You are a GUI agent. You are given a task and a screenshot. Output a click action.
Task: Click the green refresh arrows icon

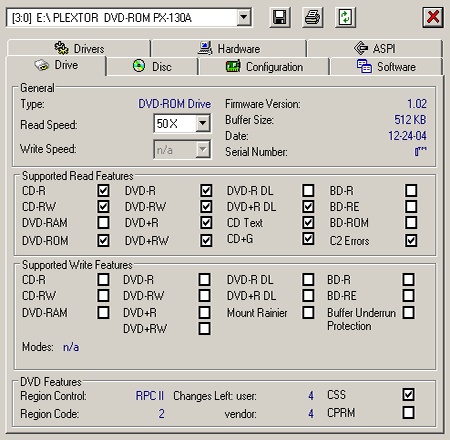coord(345,17)
